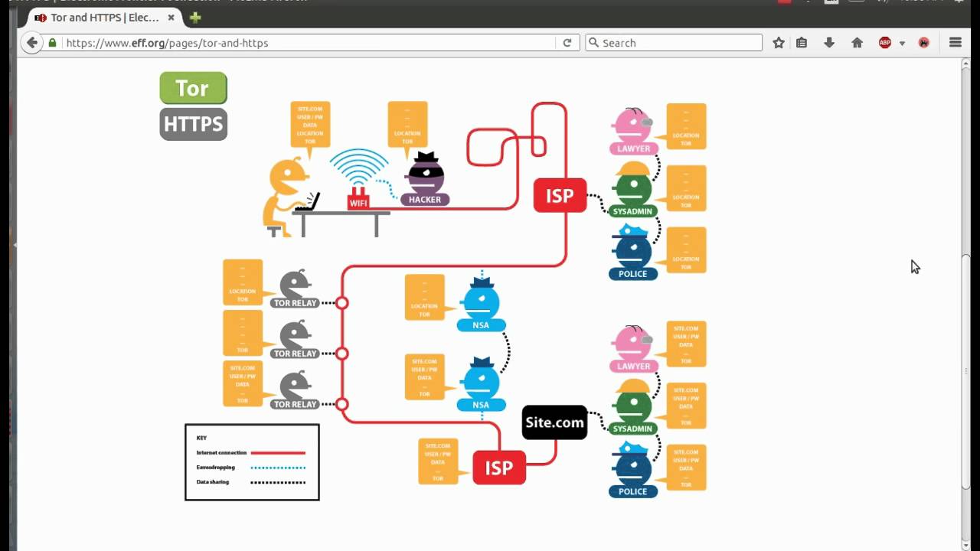
Task: Click the green padlock site identity icon
Action: pyautogui.click(x=52, y=43)
